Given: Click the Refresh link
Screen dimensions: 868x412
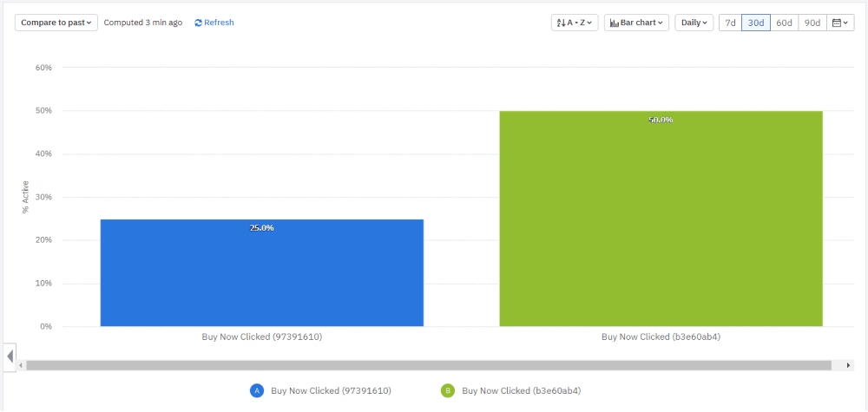Looking at the screenshot, I should coord(214,23).
